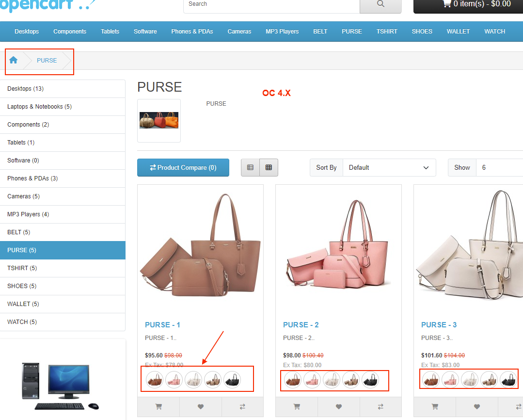Click compare icon for PURSE - 2

pyautogui.click(x=380, y=406)
